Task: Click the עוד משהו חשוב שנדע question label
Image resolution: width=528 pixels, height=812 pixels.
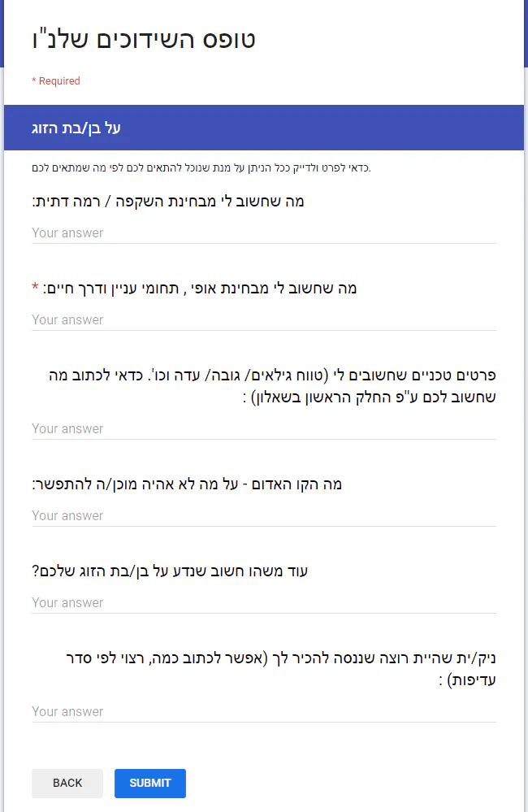Action: (170, 571)
